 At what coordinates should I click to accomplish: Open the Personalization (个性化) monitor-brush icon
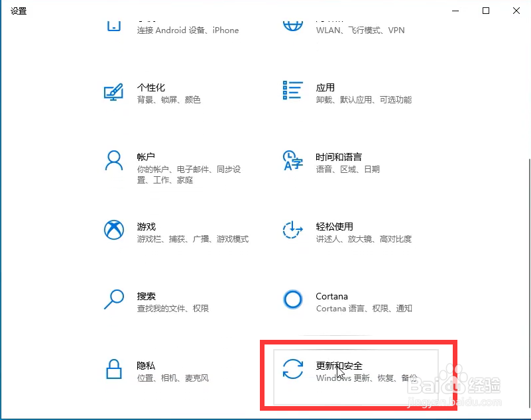114,92
